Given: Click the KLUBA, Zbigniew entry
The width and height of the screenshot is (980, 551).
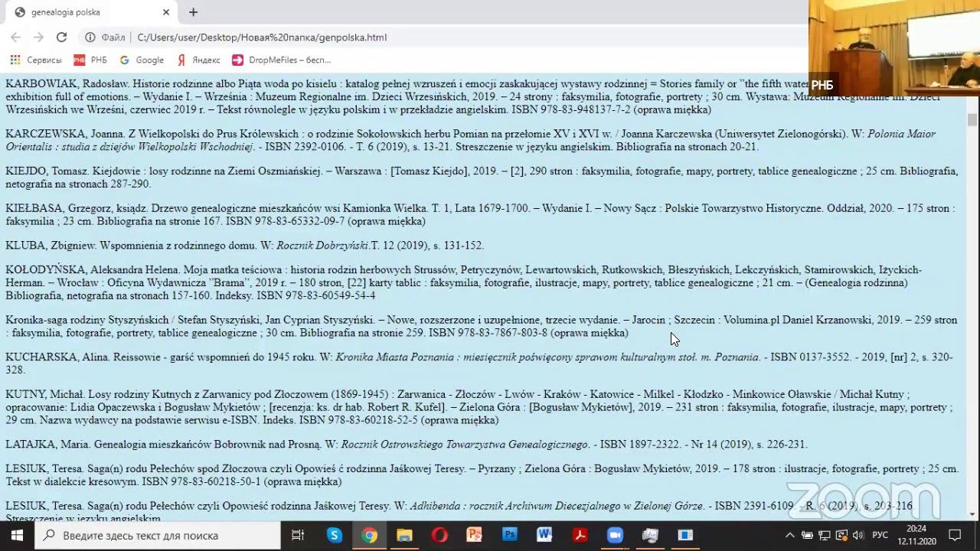Looking at the screenshot, I should (x=244, y=245).
